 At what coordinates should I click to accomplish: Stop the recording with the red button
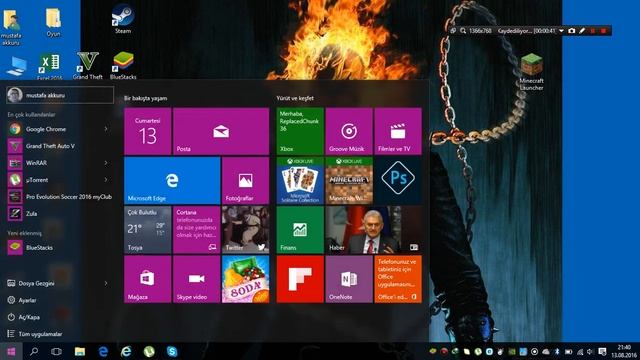coord(604,31)
